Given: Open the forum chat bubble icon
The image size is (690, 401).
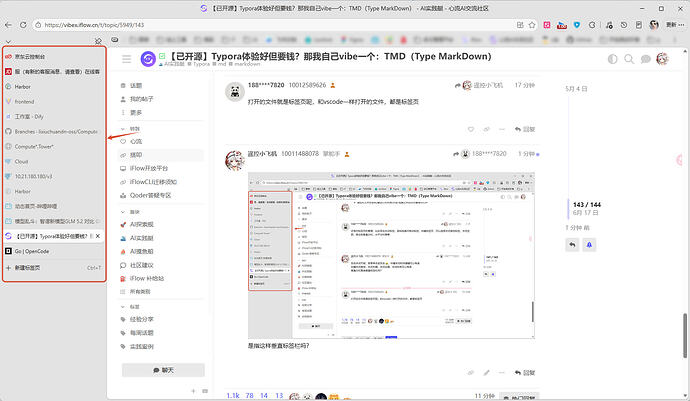Looking at the screenshot, I should point(646,59).
